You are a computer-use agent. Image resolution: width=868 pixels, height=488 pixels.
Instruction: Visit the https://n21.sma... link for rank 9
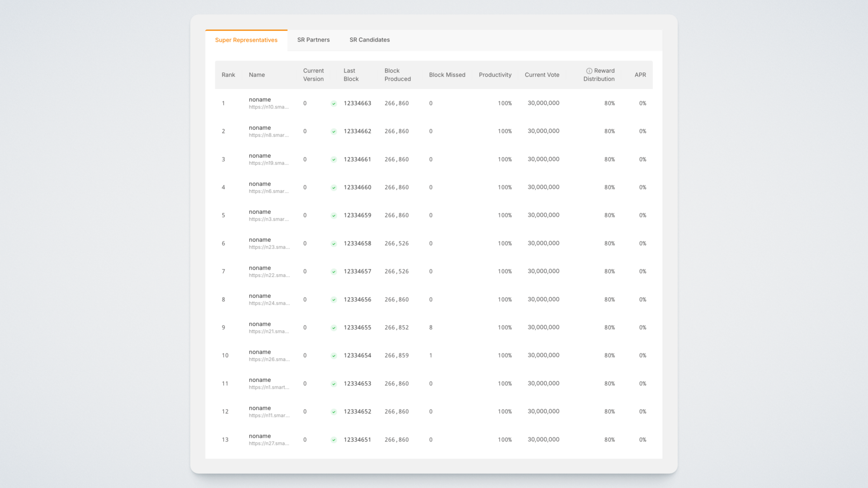(x=269, y=331)
